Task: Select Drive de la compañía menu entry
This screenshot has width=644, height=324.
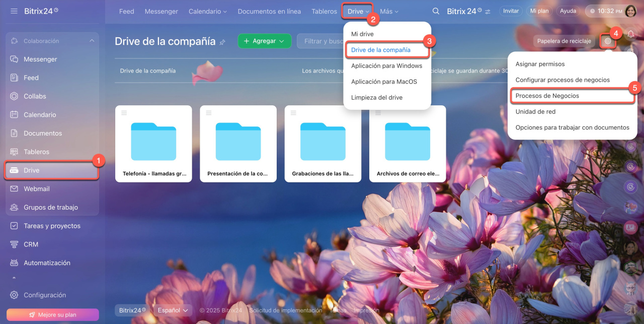Action: [381, 50]
